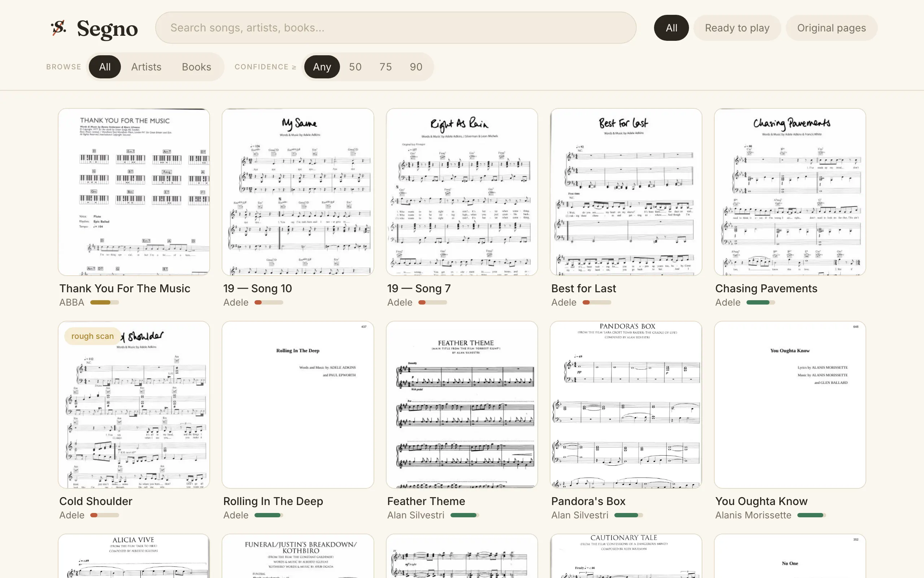Click the Pandora's Box title

click(588, 501)
